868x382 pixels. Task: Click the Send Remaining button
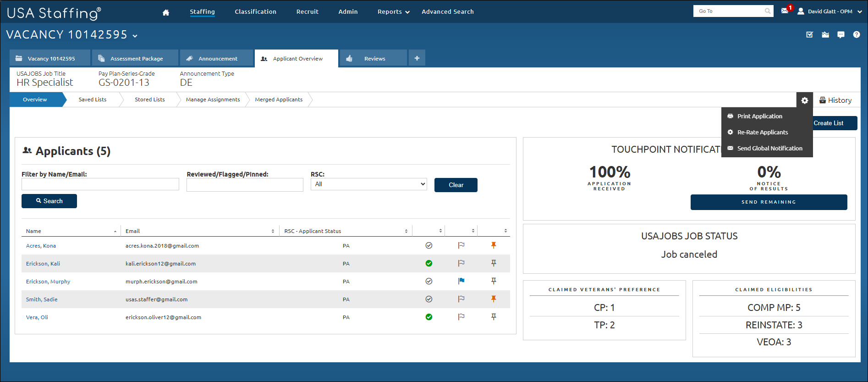[769, 202]
